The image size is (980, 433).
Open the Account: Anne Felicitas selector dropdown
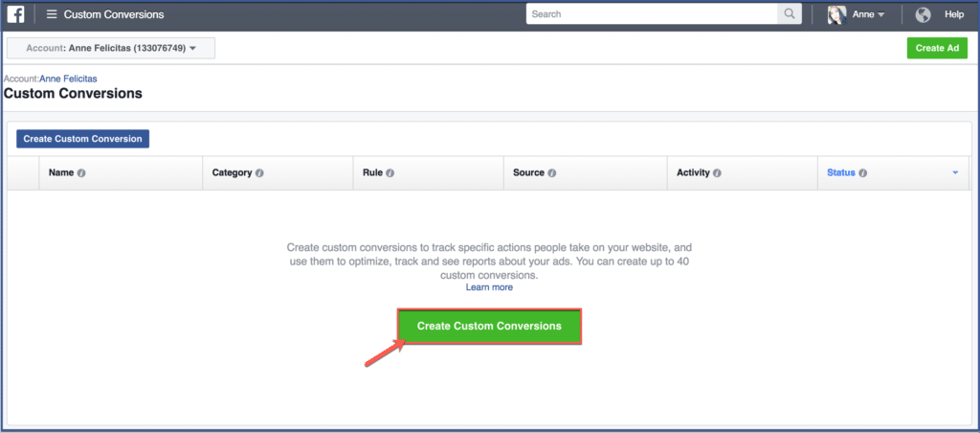coord(111,48)
